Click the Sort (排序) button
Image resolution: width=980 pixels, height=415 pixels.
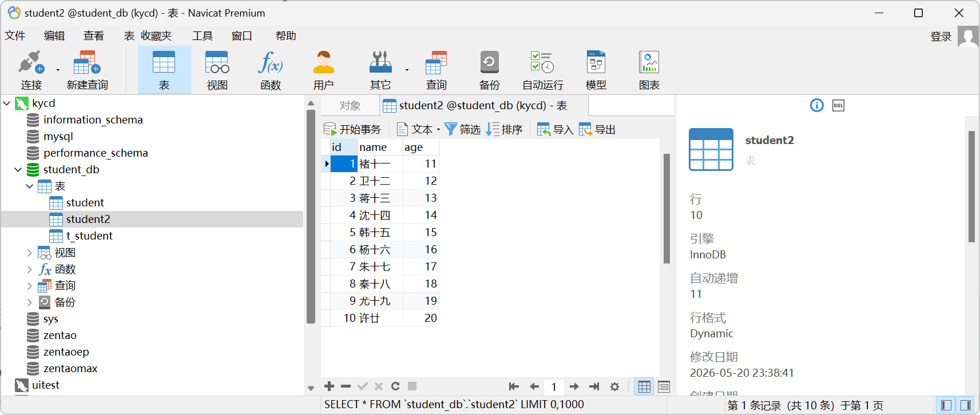[505, 129]
